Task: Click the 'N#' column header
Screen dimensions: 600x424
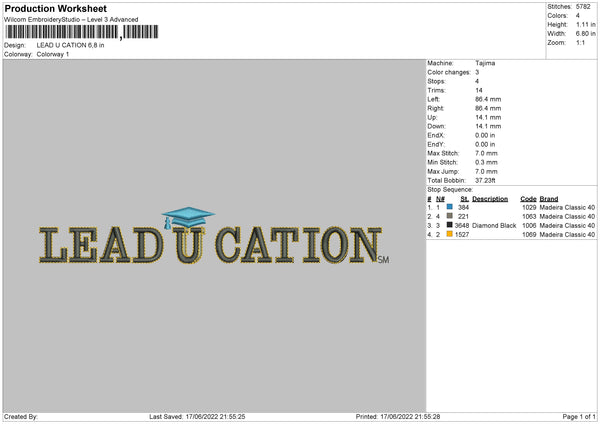Action: (440, 199)
